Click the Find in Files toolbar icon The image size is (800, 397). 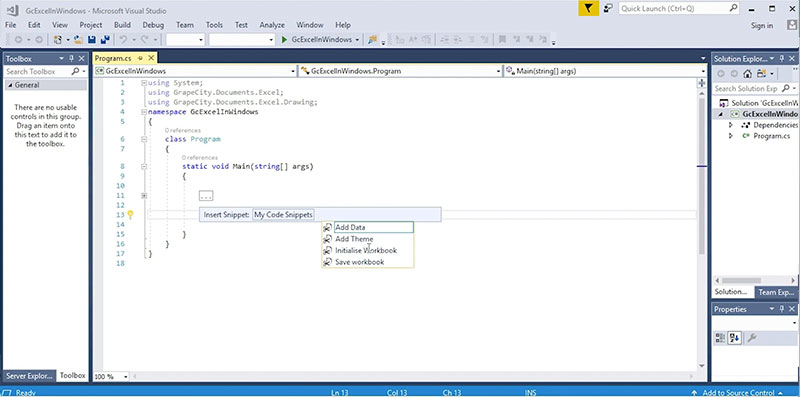(x=372, y=39)
